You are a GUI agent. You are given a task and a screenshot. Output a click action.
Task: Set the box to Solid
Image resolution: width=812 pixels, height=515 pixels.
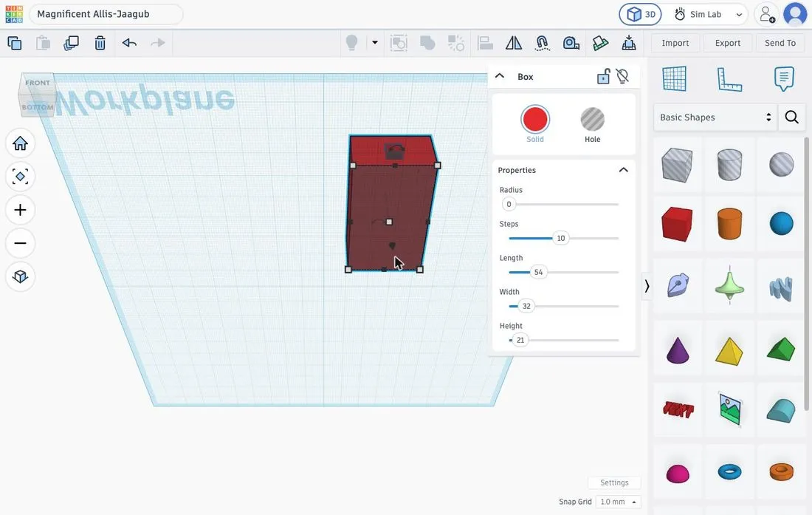(x=535, y=124)
